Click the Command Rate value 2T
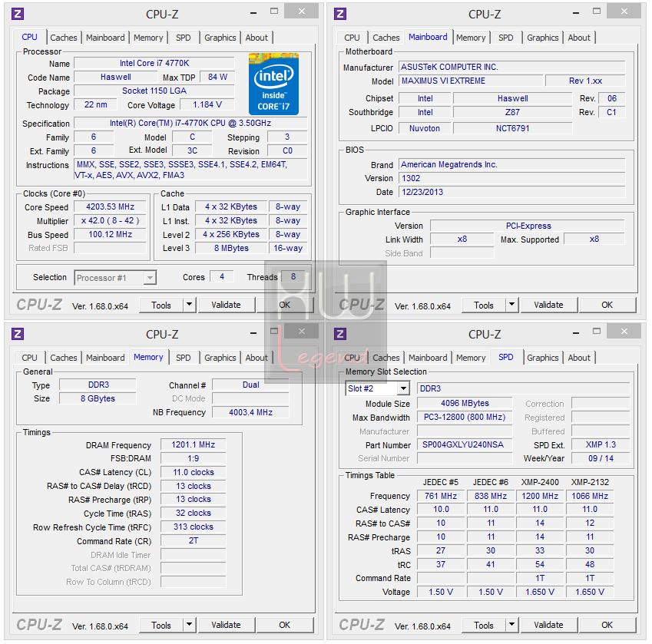Image resolution: width=652 pixels, height=644 pixels. pyautogui.click(x=194, y=540)
